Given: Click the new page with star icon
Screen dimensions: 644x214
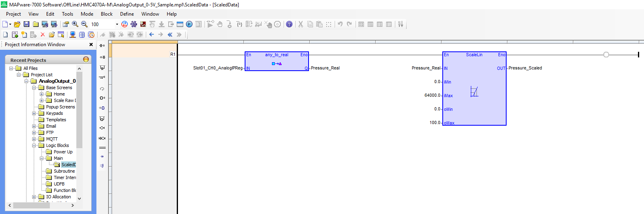Looking at the screenshot, I should (24, 35).
